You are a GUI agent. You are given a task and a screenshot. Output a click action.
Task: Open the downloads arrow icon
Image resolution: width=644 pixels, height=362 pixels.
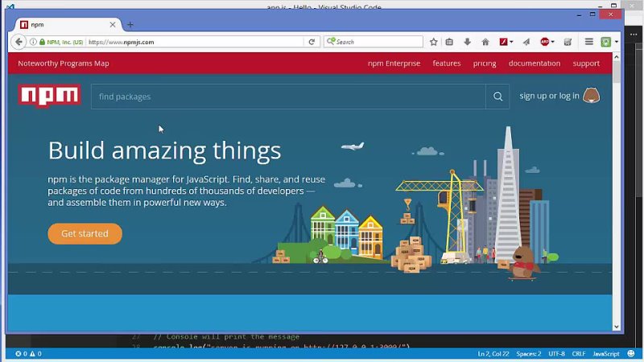(x=467, y=42)
